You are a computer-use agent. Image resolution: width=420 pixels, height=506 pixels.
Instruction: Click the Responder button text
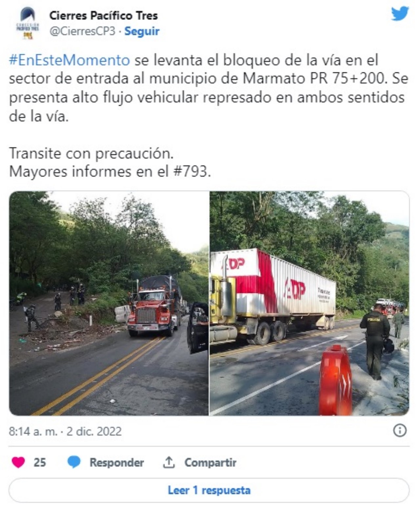coord(117,462)
